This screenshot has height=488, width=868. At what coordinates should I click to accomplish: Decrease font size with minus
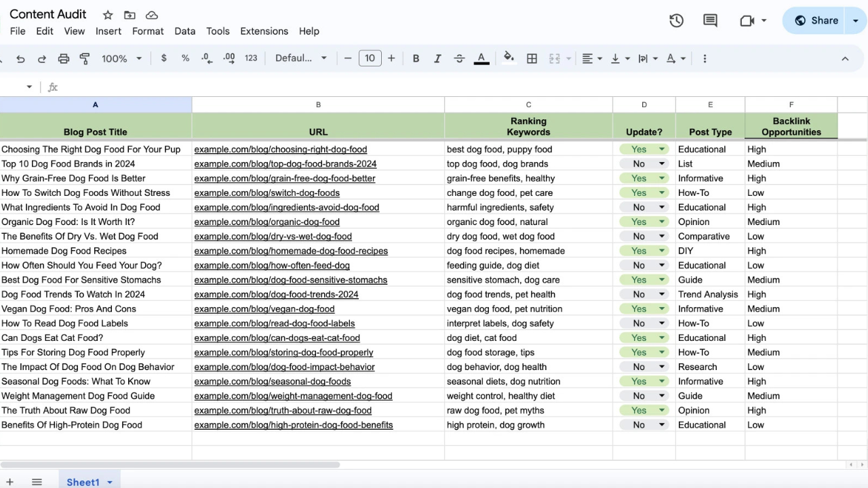pyautogui.click(x=348, y=58)
